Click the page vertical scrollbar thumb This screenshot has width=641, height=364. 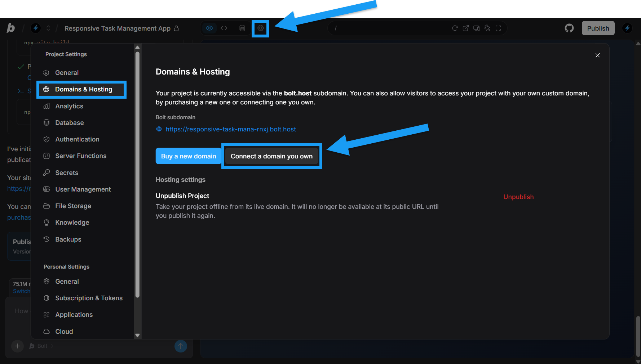pyautogui.click(x=638, y=336)
